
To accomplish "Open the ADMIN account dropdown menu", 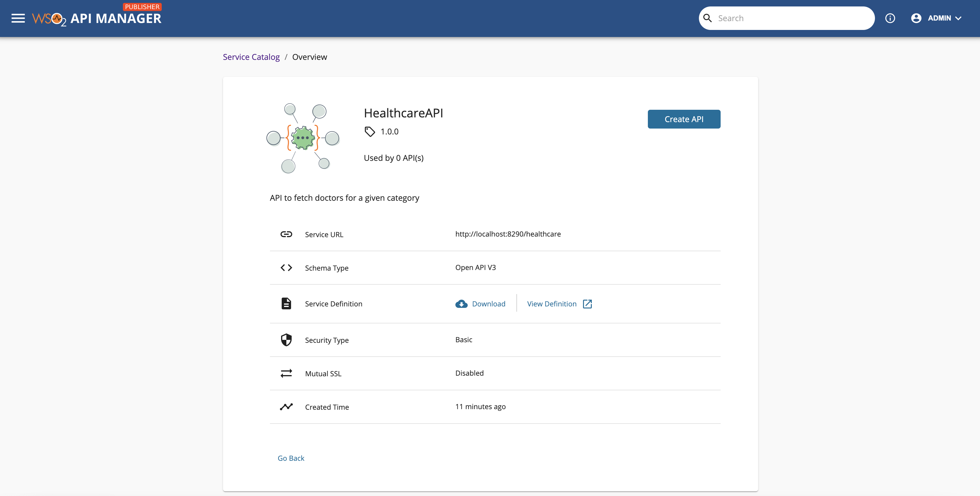I will point(939,18).
